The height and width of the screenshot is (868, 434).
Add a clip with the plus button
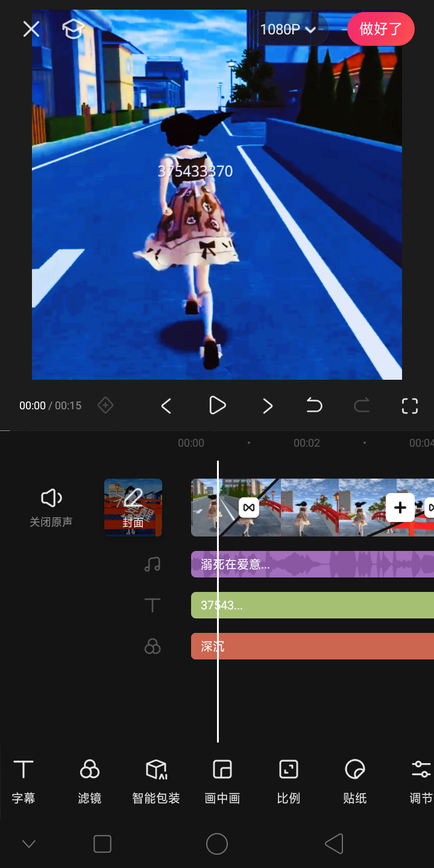[400, 508]
